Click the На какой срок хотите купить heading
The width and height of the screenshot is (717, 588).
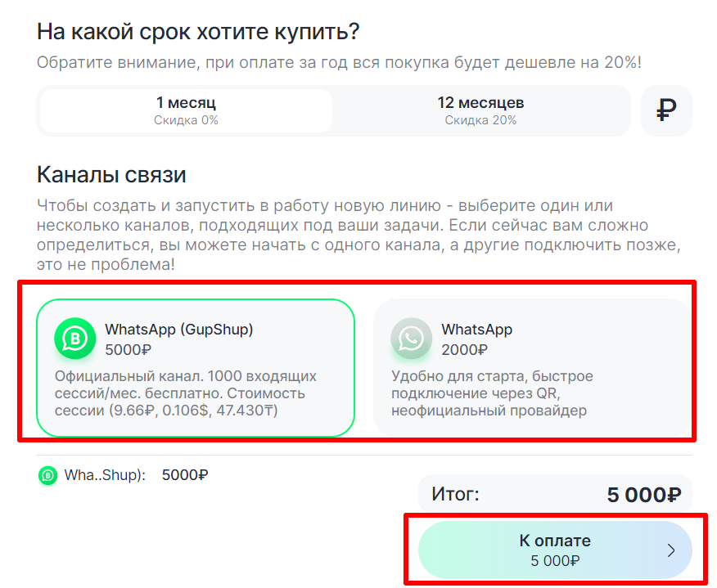click(199, 33)
